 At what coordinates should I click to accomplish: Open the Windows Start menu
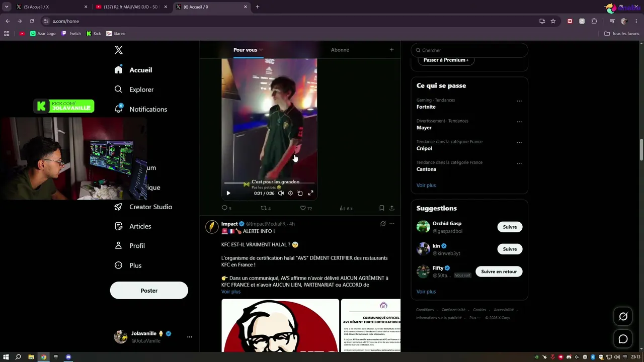[x=6, y=357]
